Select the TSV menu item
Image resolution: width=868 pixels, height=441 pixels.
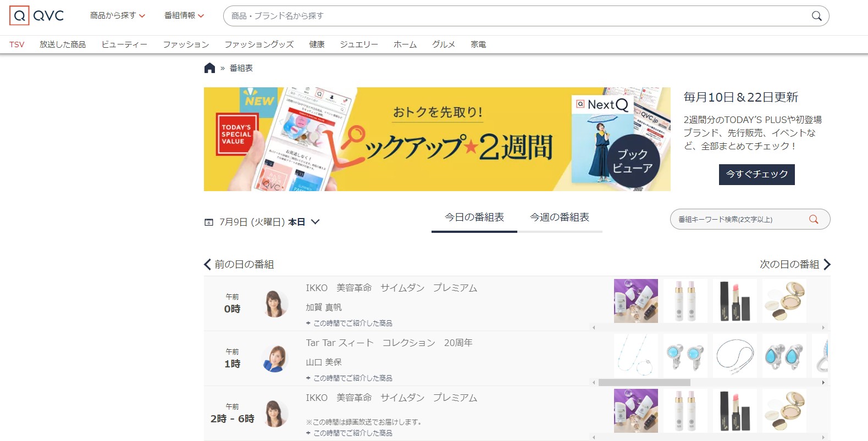pos(16,44)
